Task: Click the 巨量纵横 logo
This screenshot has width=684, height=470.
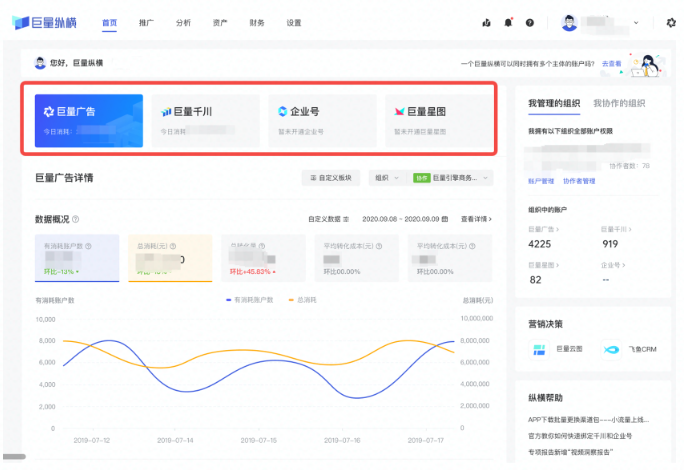Action: pos(44,22)
